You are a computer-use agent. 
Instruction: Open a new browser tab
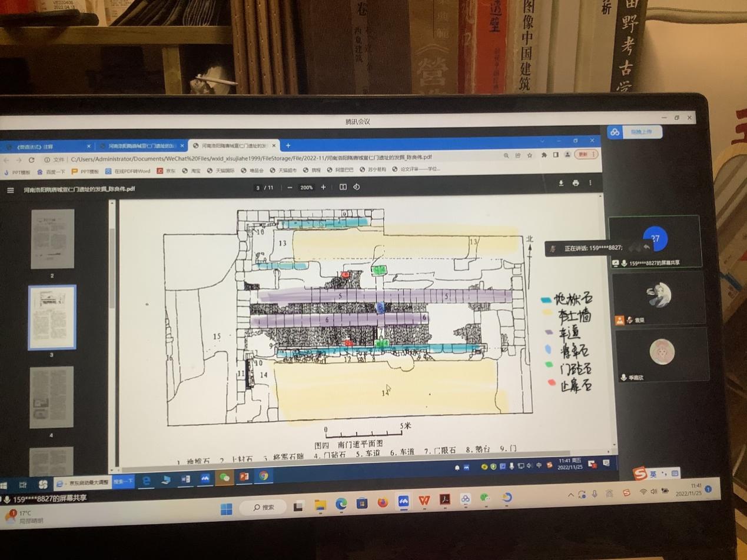pyautogui.click(x=288, y=145)
